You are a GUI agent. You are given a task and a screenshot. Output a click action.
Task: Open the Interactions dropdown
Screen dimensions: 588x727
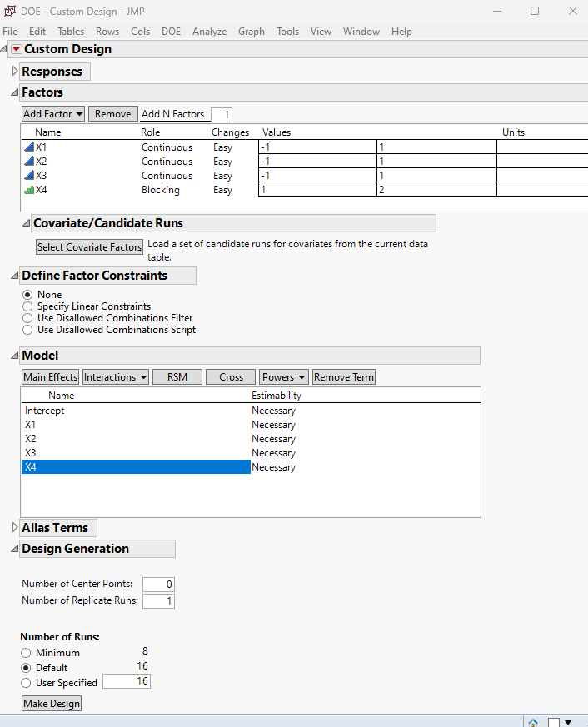coord(116,377)
